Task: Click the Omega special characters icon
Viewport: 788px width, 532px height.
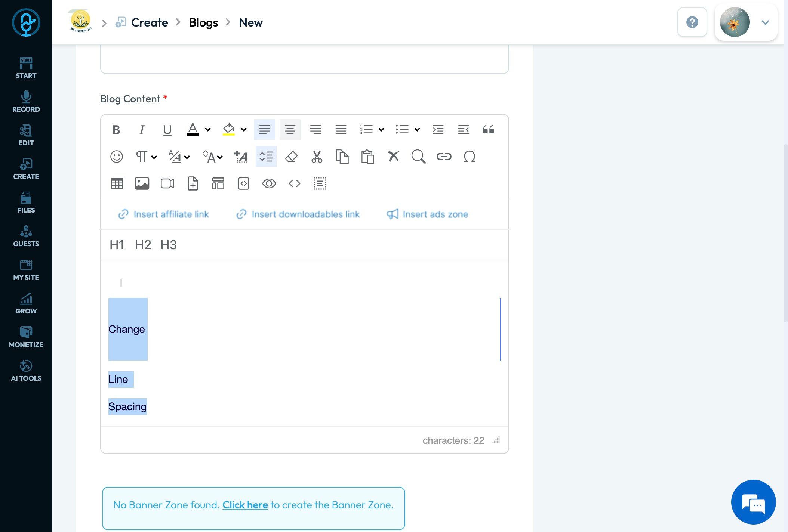Action: tap(469, 157)
